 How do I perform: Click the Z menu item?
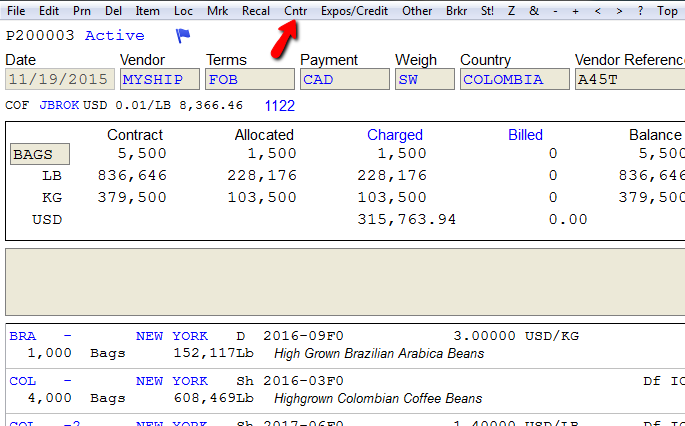coord(511,10)
